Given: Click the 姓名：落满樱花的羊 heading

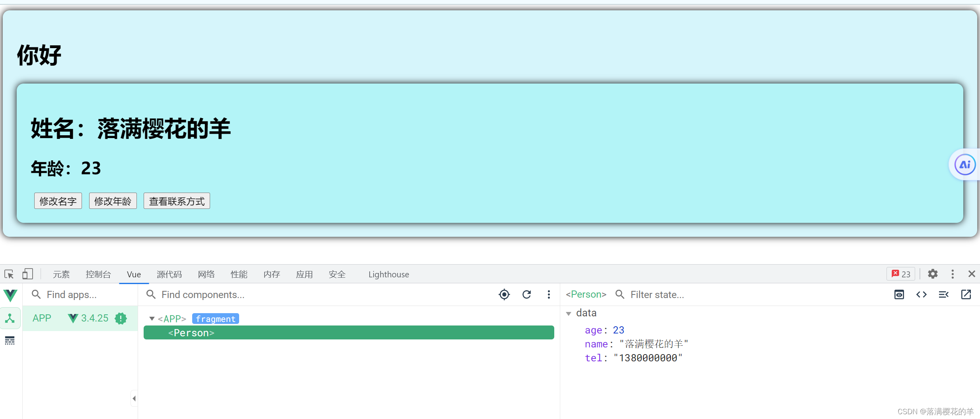Looking at the screenshot, I should coord(131,129).
